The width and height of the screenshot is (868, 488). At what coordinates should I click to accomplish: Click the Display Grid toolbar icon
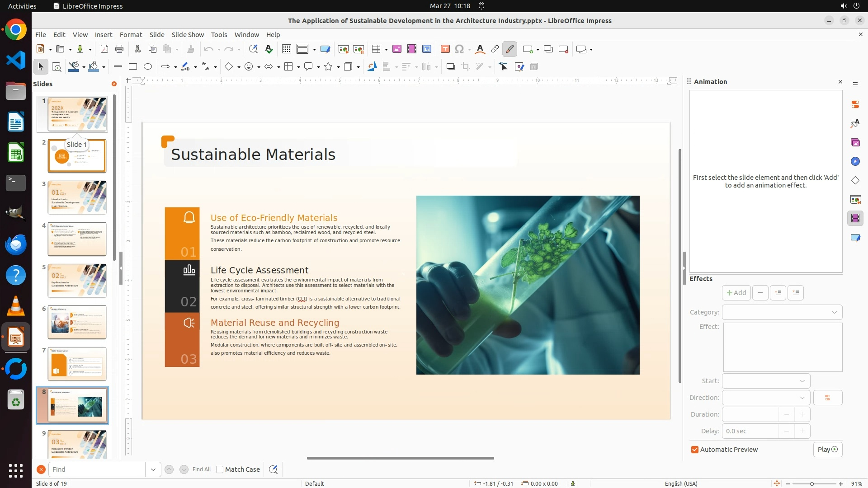coord(286,49)
